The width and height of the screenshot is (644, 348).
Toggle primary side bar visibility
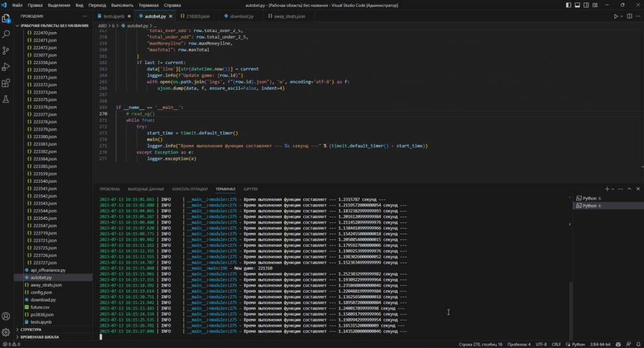(569, 5)
